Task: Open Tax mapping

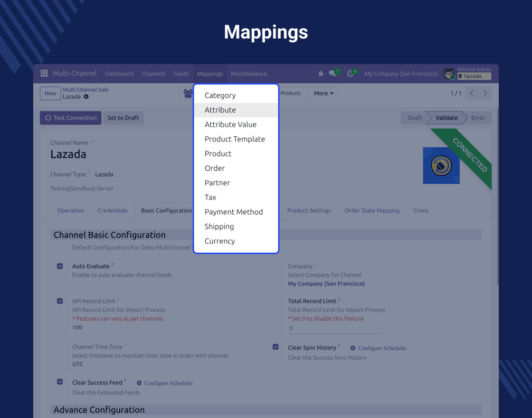Action: pyautogui.click(x=236, y=198)
